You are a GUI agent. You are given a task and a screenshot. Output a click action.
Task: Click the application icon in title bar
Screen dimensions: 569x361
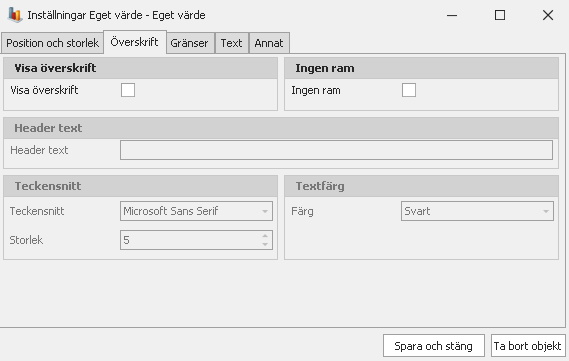pyautogui.click(x=15, y=15)
